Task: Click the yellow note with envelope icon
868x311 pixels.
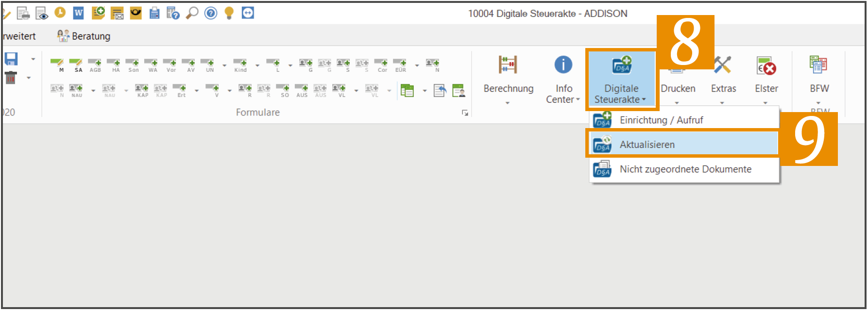Action: pos(117,13)
